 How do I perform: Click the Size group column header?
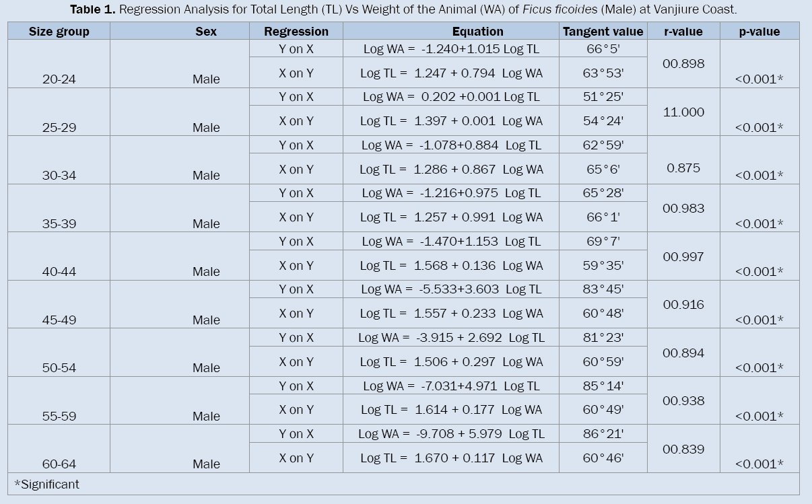59,32
